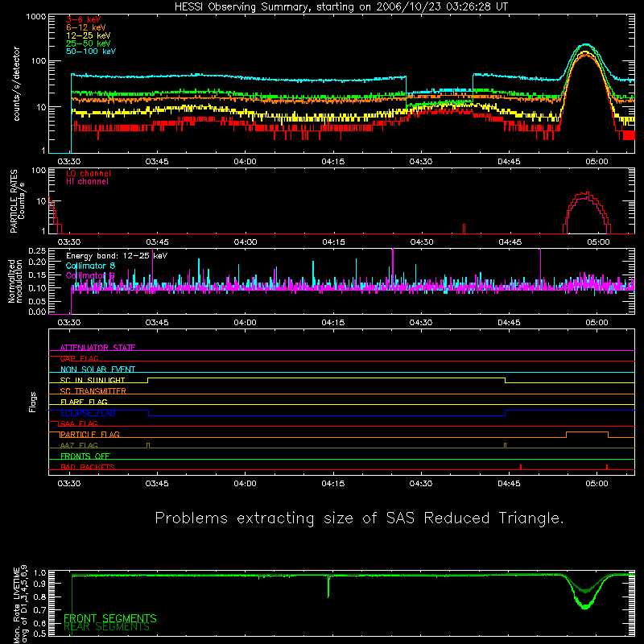The image size is (644, 644).
Task: Pick the 'FLARE FLAG' label
Action: tap(84, 402)
